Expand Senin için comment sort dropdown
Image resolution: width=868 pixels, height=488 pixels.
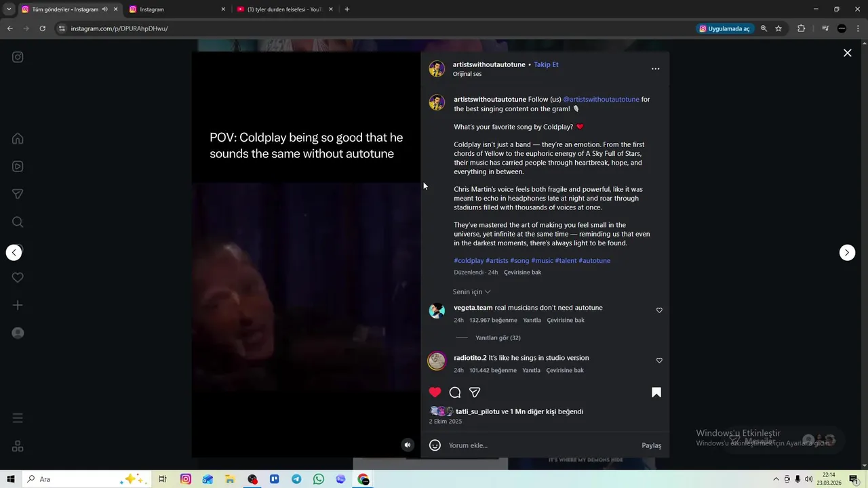(x=471, y=291)
